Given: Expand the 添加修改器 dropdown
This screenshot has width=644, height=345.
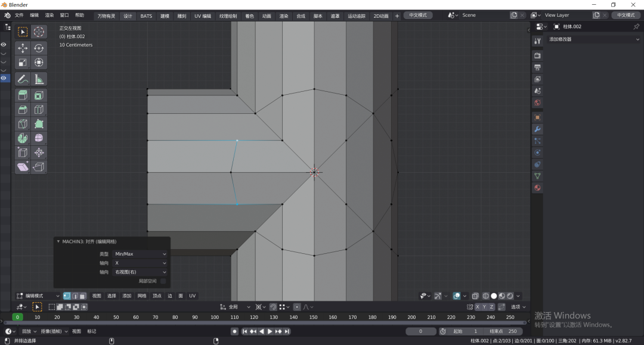Looking at the screenshot, I should (x=593, y=39).
